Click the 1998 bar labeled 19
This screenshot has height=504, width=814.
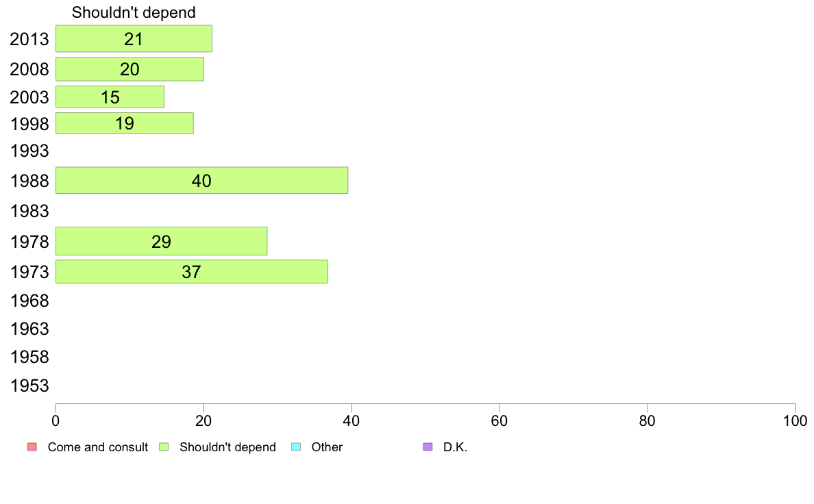point(124,123)
